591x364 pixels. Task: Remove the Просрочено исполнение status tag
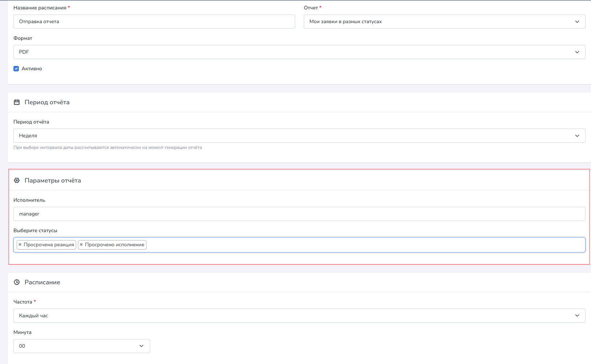(x=81, y=245)
